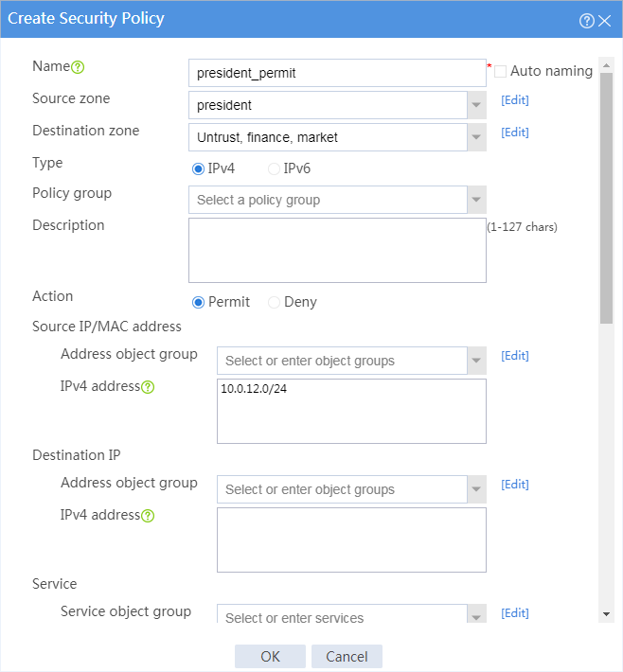This screenshot has width=623, height=672.
Task: Close the Create Security Policy dialog
Action: (x=605, y=21)
